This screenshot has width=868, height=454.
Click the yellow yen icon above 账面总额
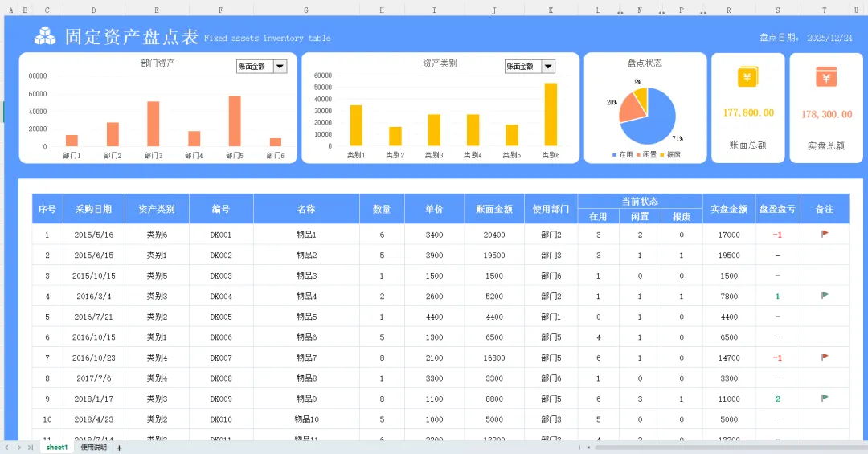coord(747,77)
